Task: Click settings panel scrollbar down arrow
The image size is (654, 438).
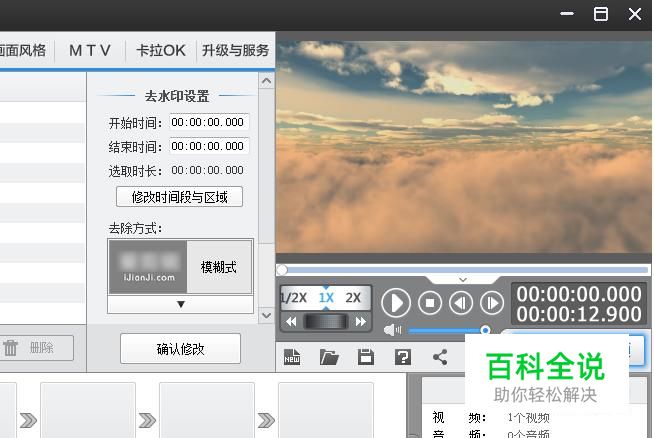Action: coord(267,315)
